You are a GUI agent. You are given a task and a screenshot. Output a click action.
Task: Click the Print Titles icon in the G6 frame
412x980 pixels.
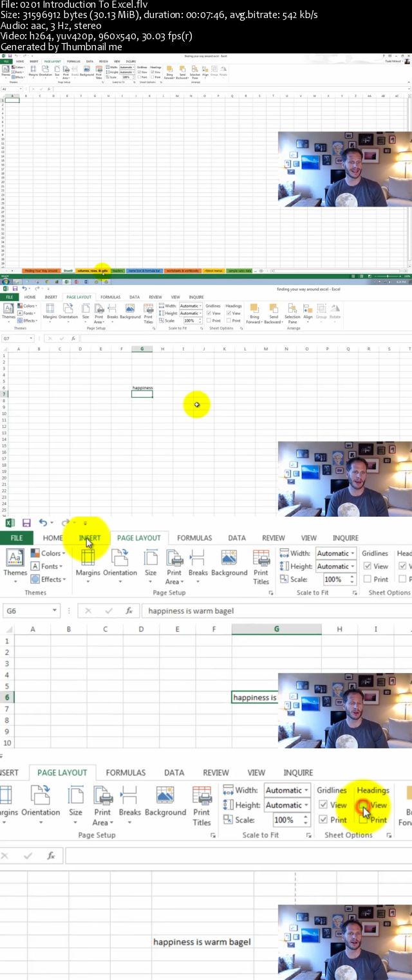tap(261, 557)
